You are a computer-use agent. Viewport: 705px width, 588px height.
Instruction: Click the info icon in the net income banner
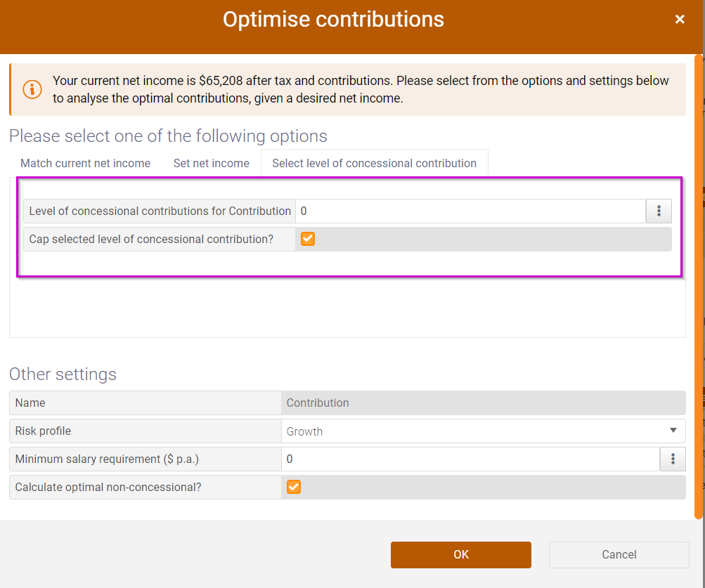coord(32,90)
